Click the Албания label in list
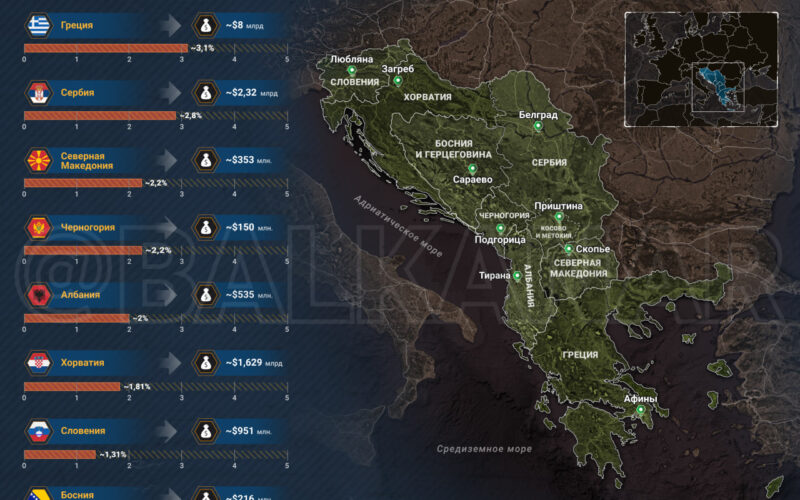The image size is (800, 500). [x=80, y=295]
